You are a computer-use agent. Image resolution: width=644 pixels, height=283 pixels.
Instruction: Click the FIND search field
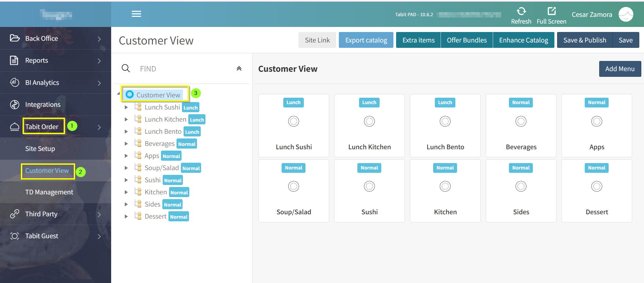182,69
